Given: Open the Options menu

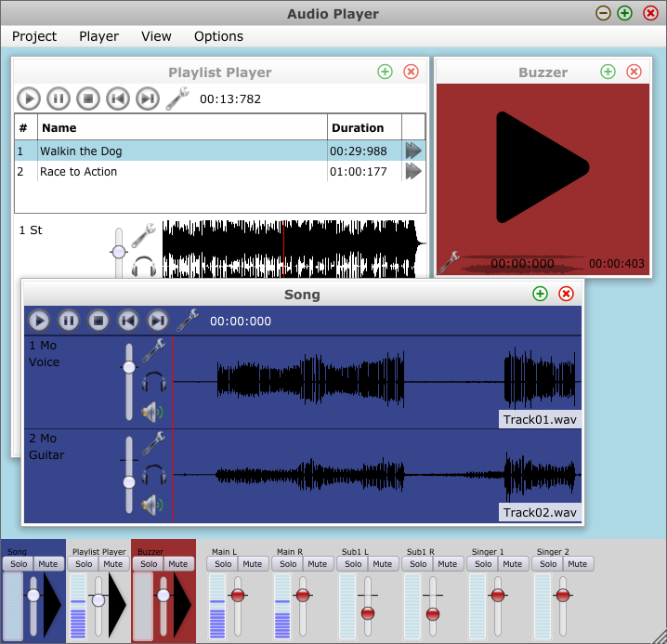Looking at the screenshot, I should pyautogui.click(x=218, y=36).
